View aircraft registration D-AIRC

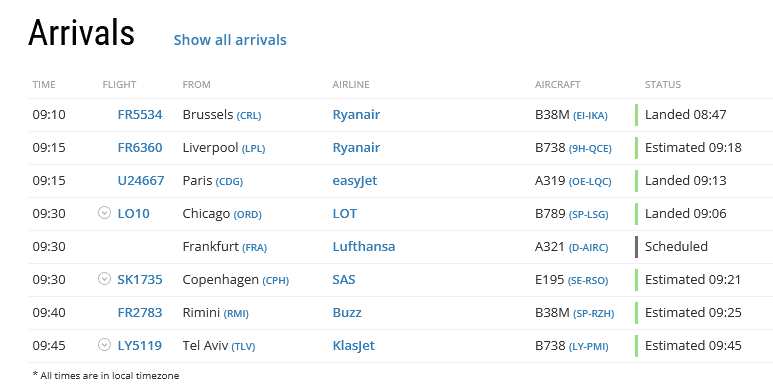tap(588, 248)
